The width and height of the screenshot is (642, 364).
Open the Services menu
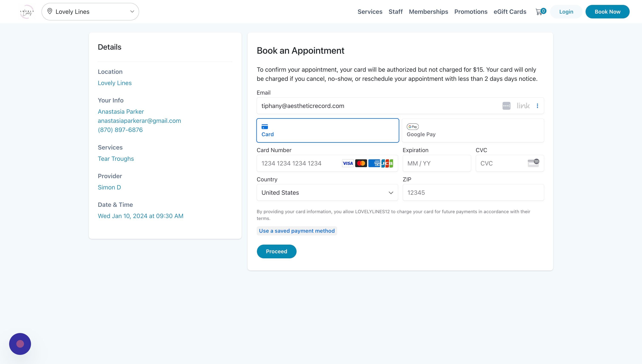(x=370, y=12)
